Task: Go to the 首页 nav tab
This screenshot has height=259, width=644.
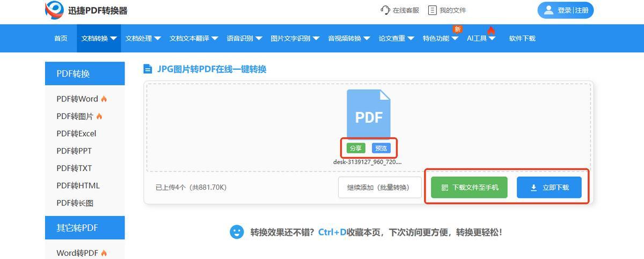Action: pyautogui.click(x=61, y=39)
